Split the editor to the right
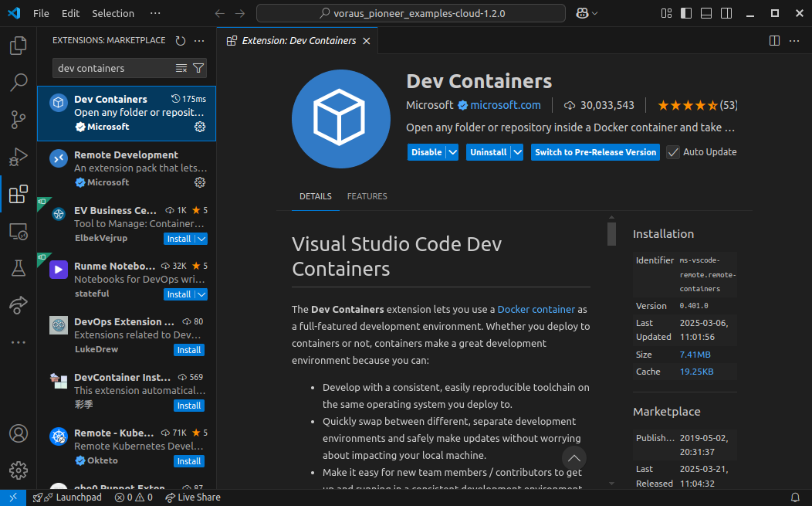 (x=775, y=40)
